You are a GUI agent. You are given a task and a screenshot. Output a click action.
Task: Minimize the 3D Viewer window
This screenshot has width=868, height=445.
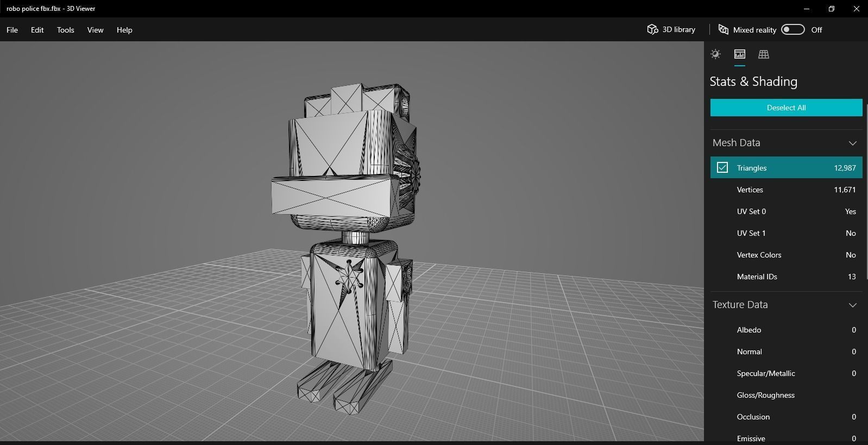point(807,9)
